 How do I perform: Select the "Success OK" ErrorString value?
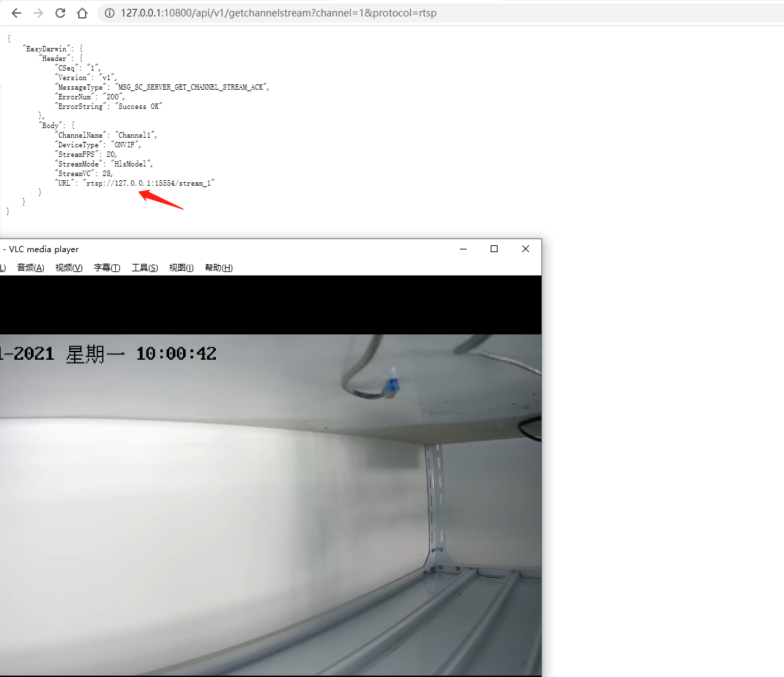click(x=138, y=106)
